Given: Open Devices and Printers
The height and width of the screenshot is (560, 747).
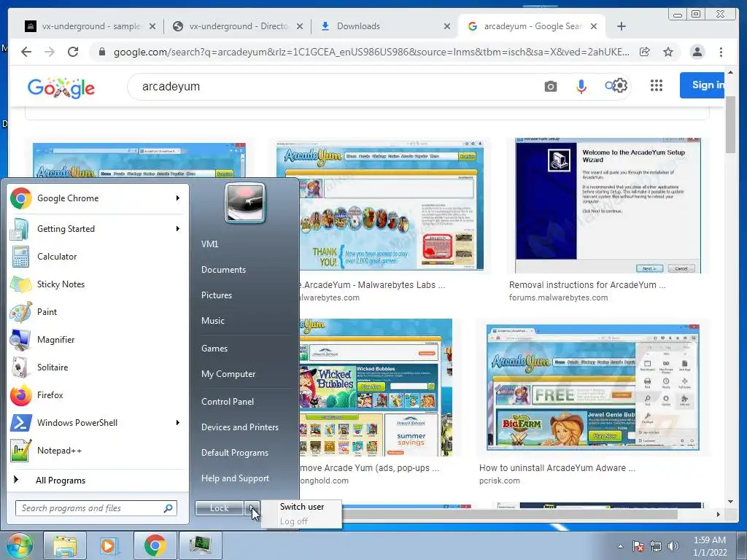Looking at the screenshot, I should (x=239, y=427).
